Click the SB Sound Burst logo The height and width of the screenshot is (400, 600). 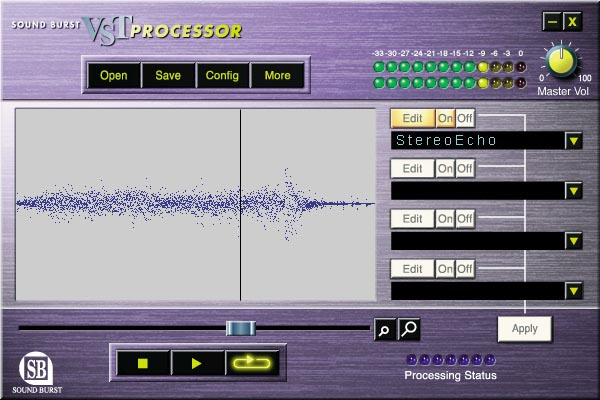click(37, 372)
